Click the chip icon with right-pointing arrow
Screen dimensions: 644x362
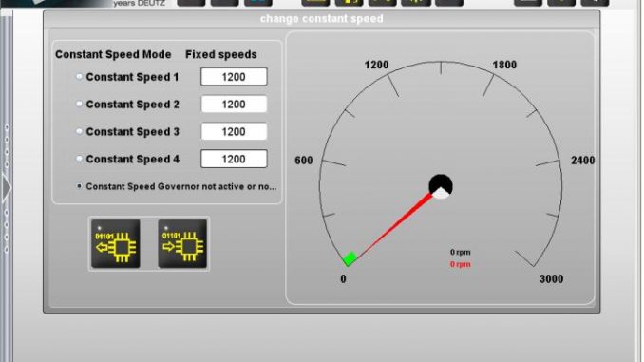182,243
